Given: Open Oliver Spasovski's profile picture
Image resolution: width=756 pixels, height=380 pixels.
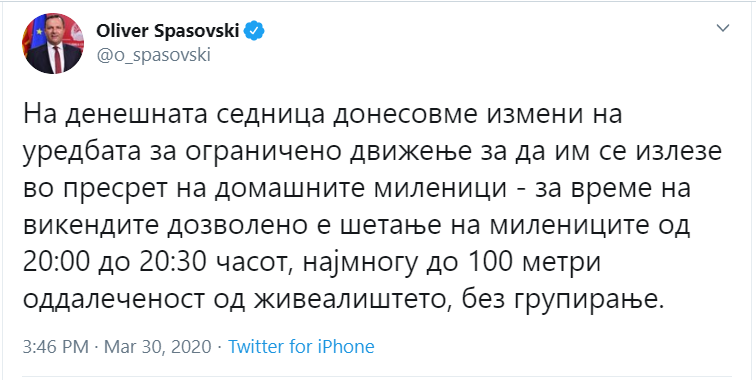Looking at the screenshot, I should [x=53, y=43].
